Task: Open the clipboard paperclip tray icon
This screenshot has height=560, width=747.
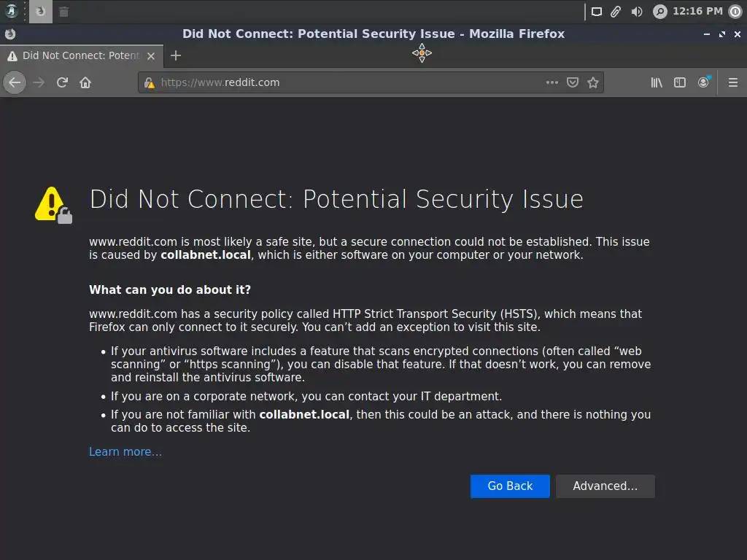Action: point(616,12)
